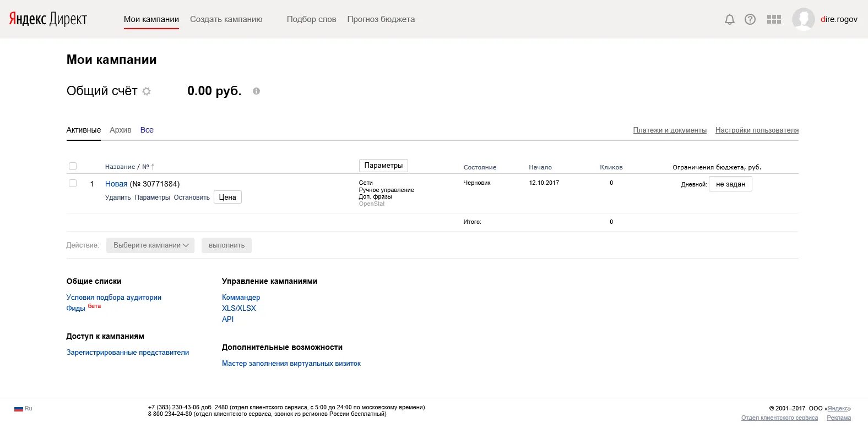This screenshot has width=868, height=428.
Task: Click the Russian flag language icon
Action: click(19, 409)
